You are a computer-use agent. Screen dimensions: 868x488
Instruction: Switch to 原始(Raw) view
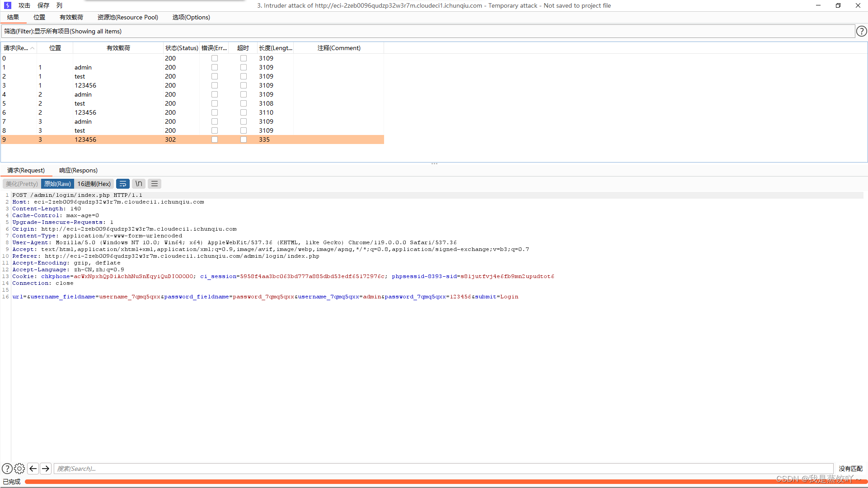57,184
